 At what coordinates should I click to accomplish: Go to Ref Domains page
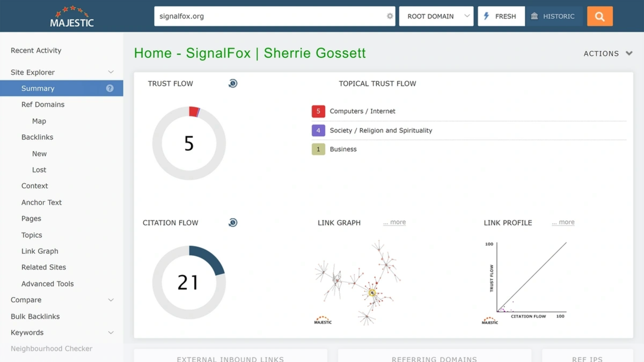pyautogui.click(x=43, y=105)
